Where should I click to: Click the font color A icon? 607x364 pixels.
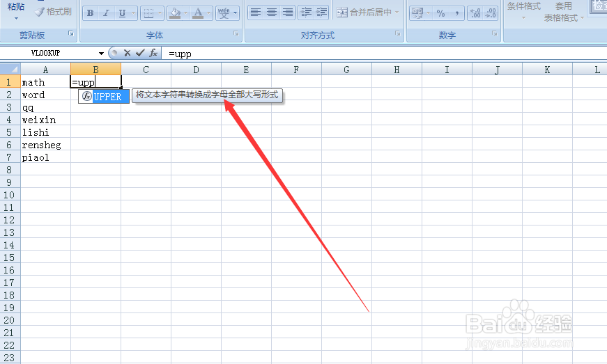click(x=198, y=13)
